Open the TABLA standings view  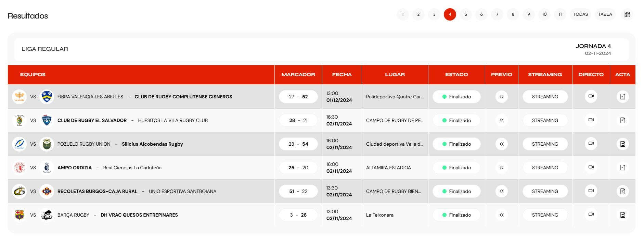click(605, 14)
